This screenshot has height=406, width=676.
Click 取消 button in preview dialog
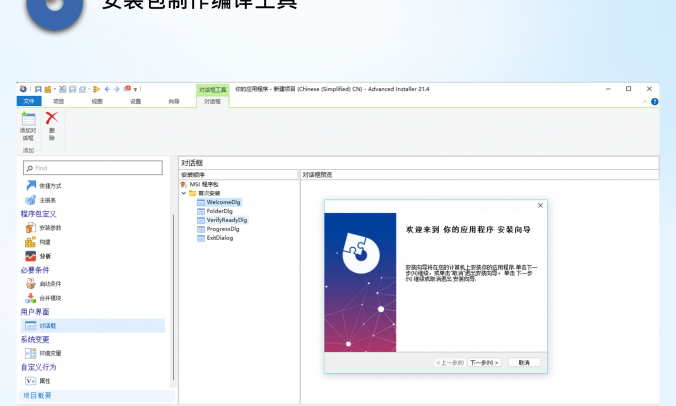[524, 362]
